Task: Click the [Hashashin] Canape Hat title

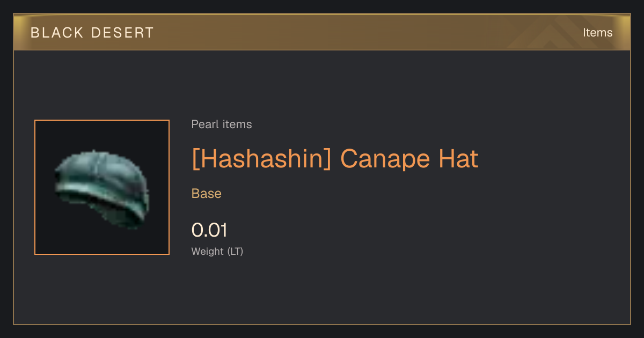Action: click(x=335, y=159)
